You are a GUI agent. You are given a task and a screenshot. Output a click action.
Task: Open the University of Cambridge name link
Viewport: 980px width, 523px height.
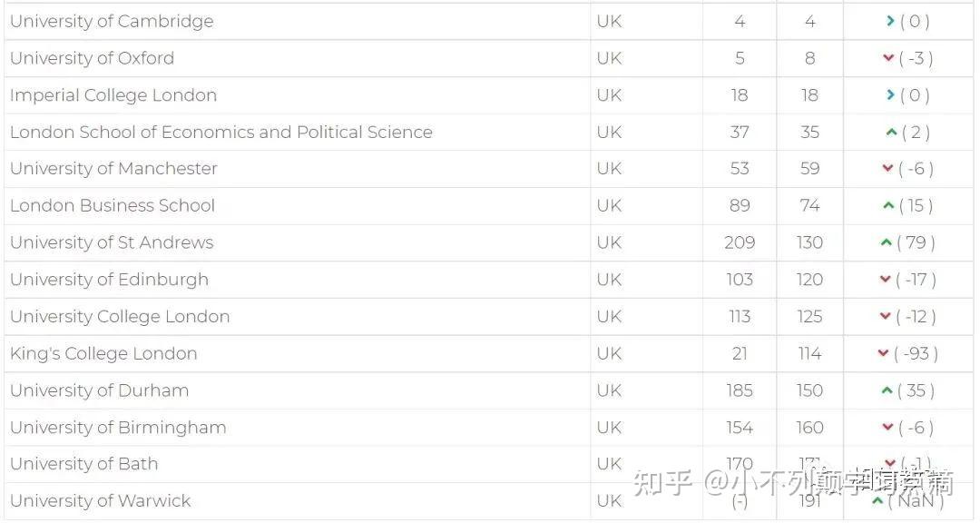pyautogui.click(x=112, y=21)
